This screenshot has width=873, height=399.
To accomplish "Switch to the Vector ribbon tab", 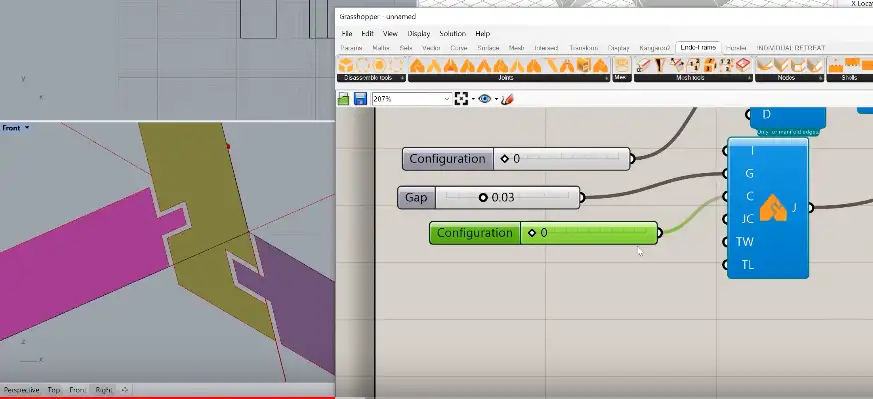I will click(431, 48).
